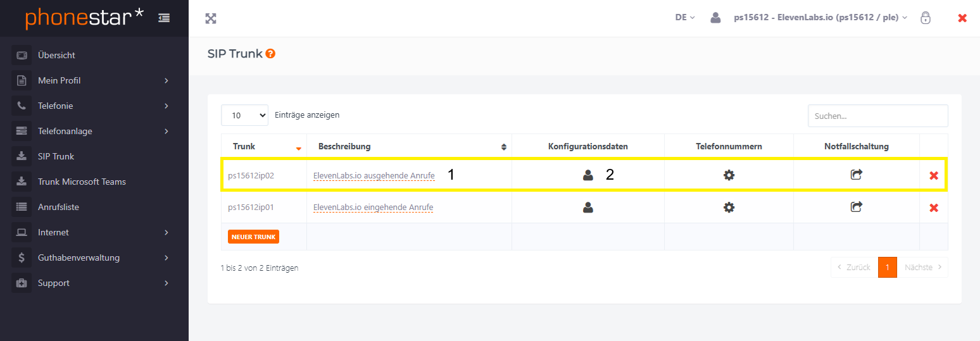Viewport: 980px width, 341px height.
Task: Delete trunk ps15612ip01 with red X
Action: (x=933, y=208)
